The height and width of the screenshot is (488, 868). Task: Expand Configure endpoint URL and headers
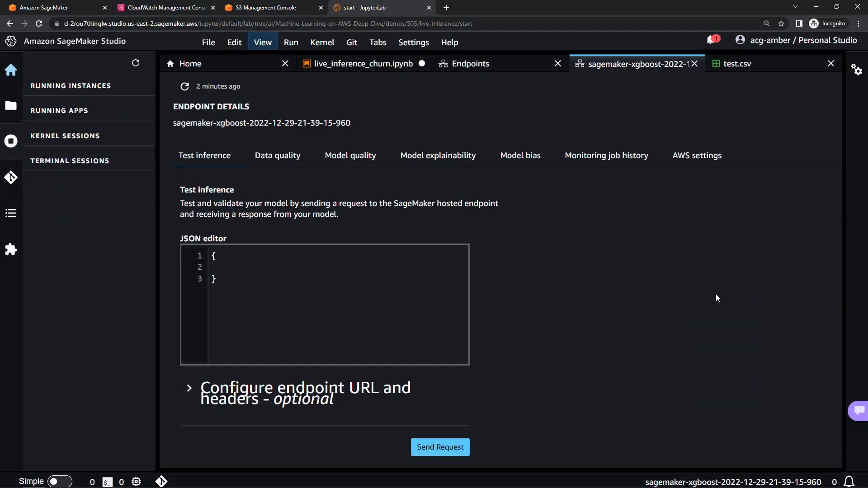pos(189,388)
